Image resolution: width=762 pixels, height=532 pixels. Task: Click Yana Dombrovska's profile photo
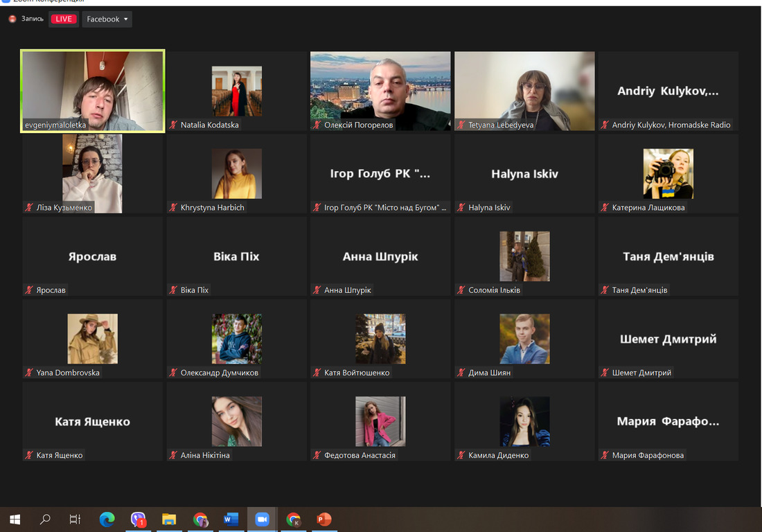(92, 339)
